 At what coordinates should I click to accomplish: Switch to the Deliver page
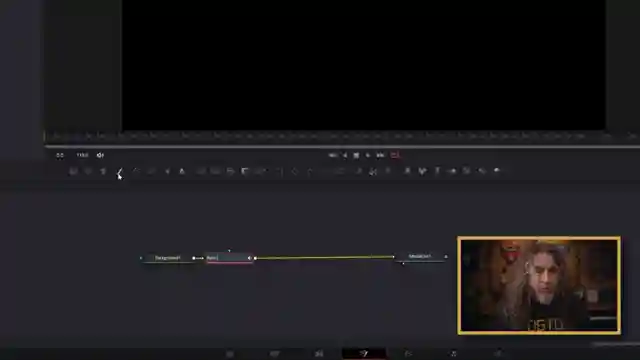coord(498,354)
